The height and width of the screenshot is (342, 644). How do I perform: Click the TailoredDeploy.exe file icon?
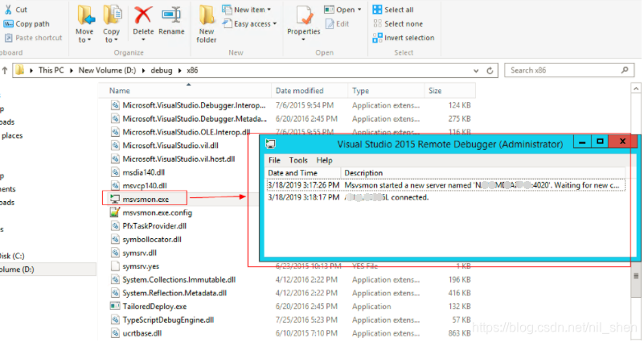[x=115, y=307]
